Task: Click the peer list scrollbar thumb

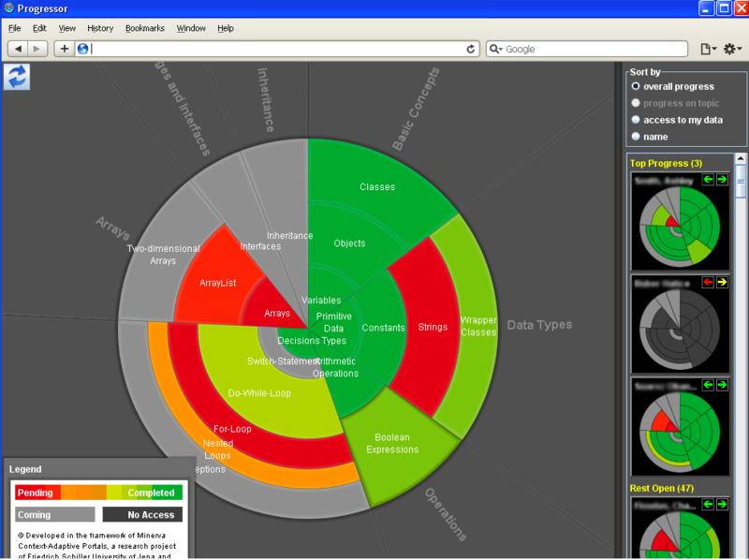Action: tap(741, 181)
